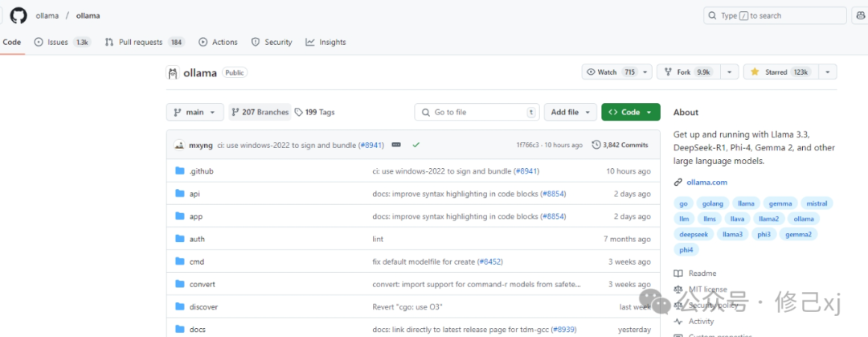Click the ollama owner breadcrumb link
The height and width of the screenshot is (337, 868).
pos(47,15)
